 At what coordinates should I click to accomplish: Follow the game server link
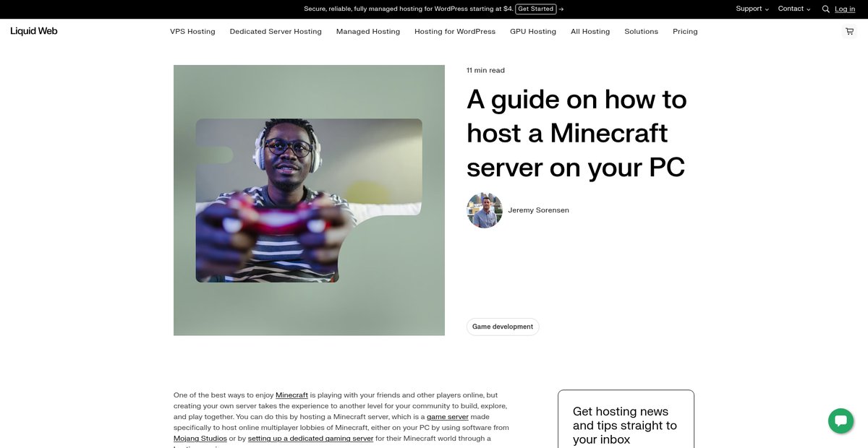[x=448, y=417]
